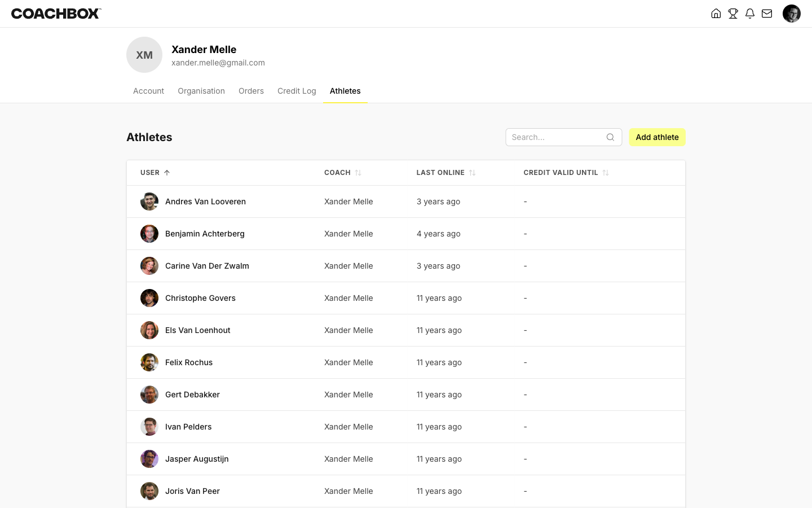Click '3 years ago' in Carine row
Viewport: 812px width, 508px height.
click(438, 266)
